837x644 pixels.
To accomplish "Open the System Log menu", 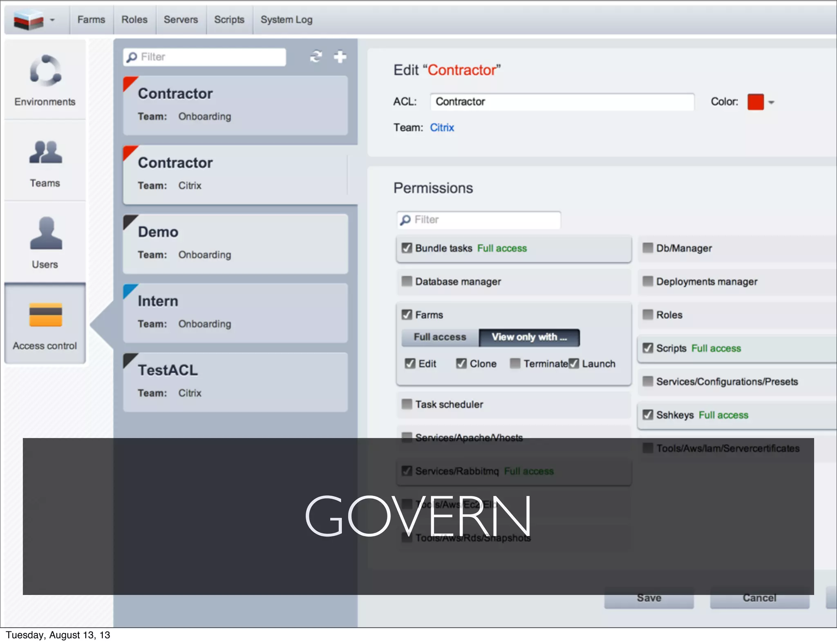I will (x=286, y=20).
